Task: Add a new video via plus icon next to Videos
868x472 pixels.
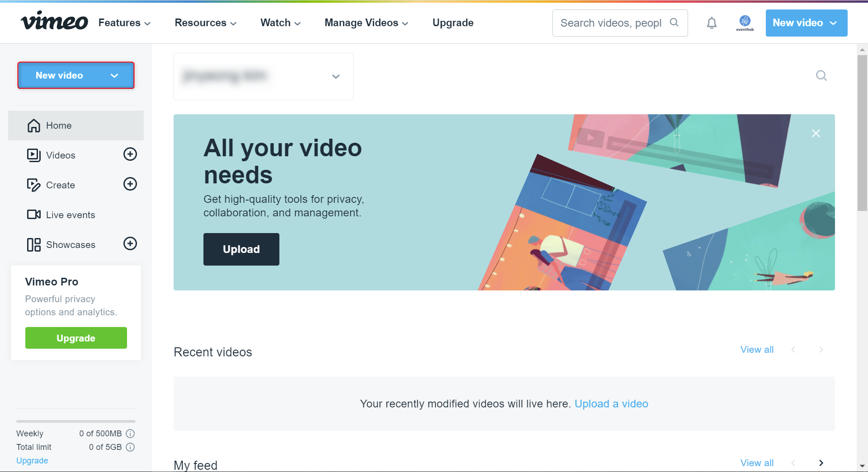Action: [x=130, y=154]
